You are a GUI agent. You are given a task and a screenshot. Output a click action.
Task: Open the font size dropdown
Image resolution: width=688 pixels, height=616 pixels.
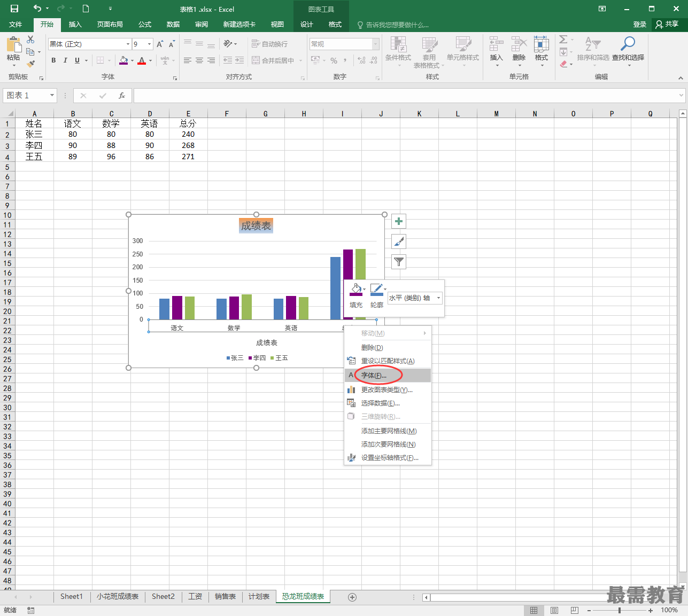150,44
